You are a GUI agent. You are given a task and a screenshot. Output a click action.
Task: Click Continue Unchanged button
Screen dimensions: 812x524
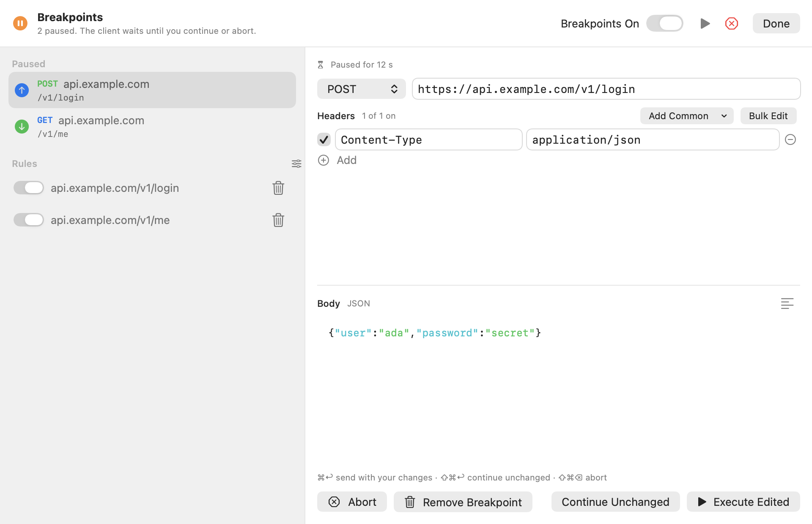(615, 502)
